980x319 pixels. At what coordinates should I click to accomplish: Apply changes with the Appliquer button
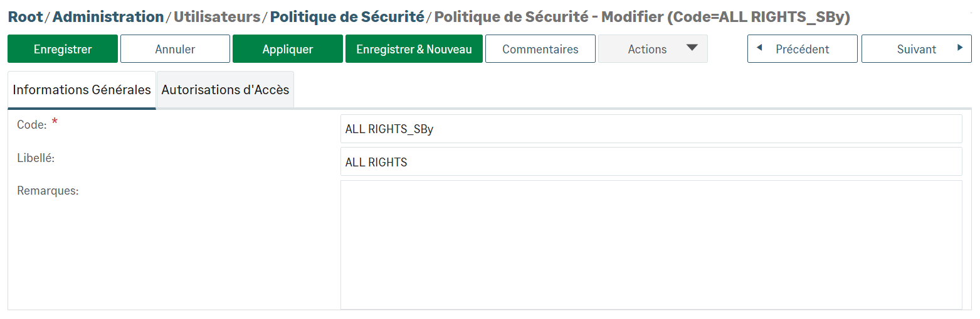point(287,49)
